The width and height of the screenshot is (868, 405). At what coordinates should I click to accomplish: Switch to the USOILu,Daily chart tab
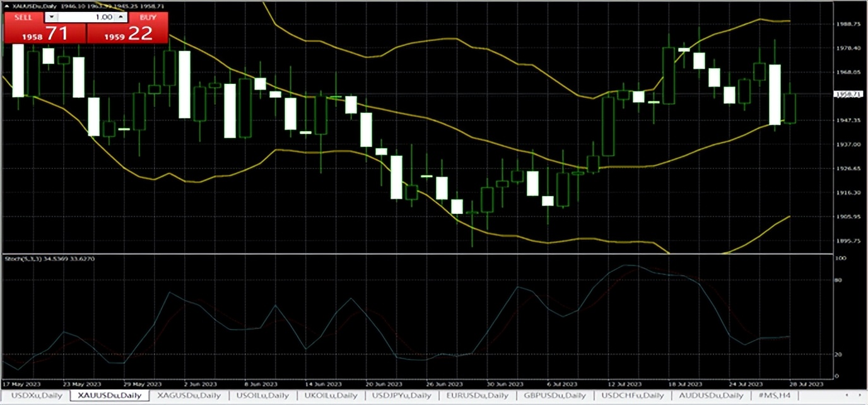261,396
